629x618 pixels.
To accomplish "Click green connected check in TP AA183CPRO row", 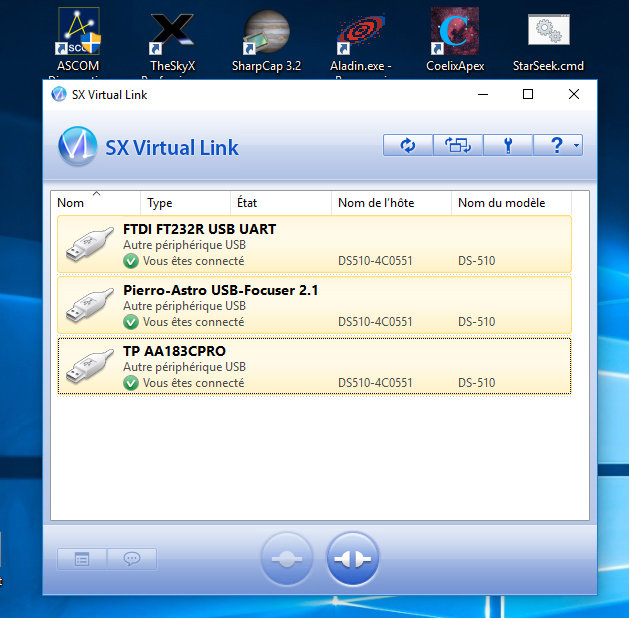I will click(131, 383).
